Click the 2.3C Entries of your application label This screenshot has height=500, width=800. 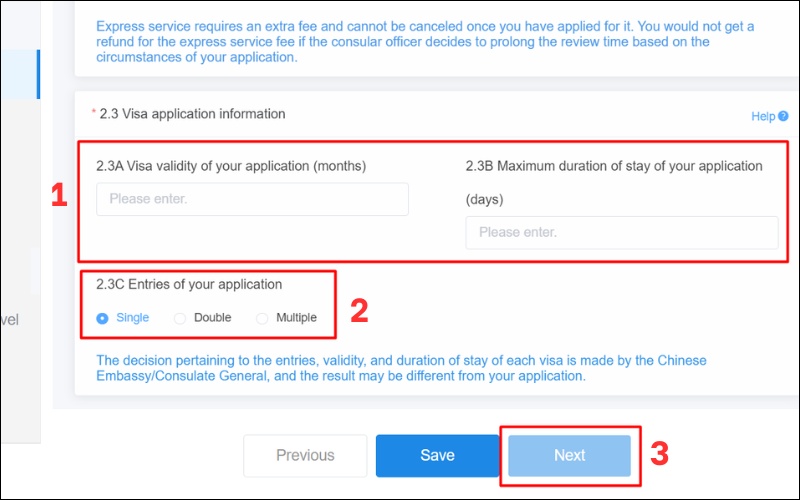pyautogui.click(x=189, y=285)
